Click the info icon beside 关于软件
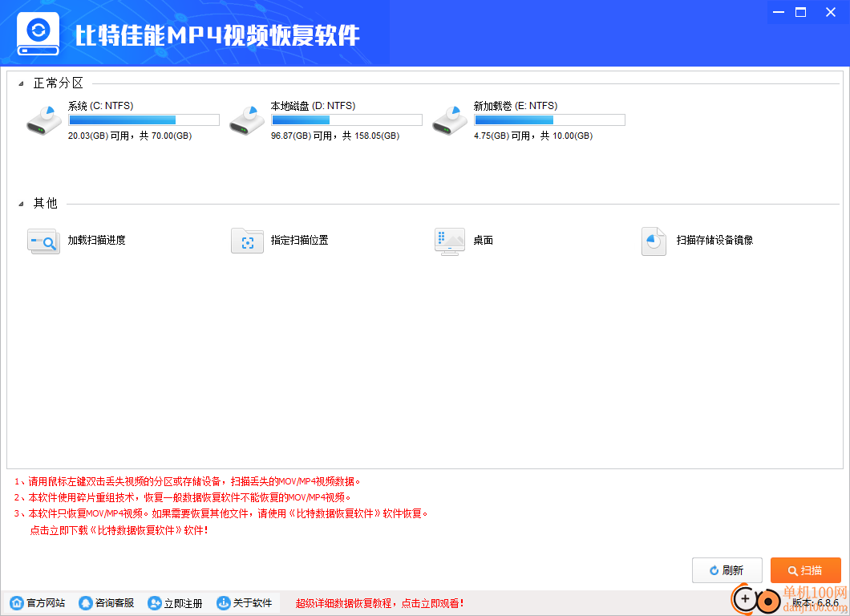Image resolution: width=850 pixels, height=616 pixels. tap(224, 603)
